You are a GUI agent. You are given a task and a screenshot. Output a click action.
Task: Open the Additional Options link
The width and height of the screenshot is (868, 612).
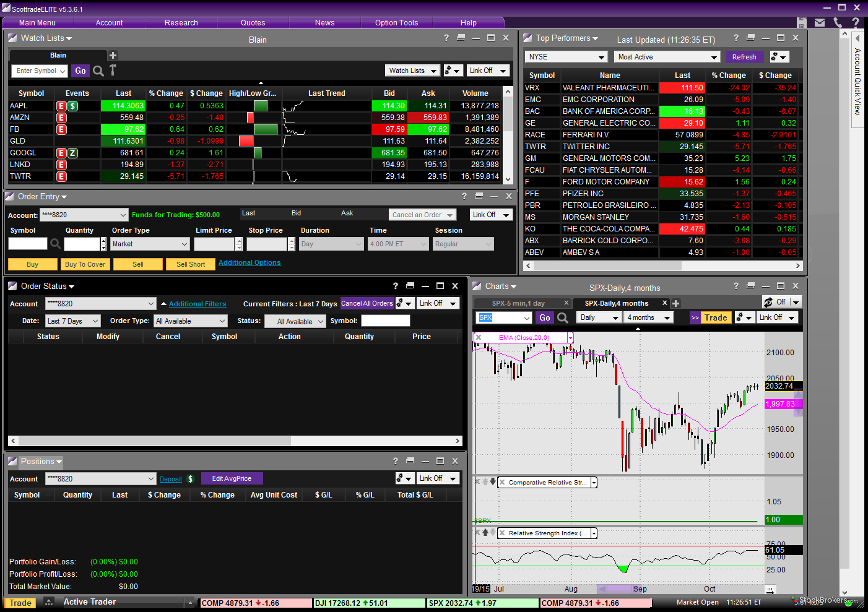pyautogui.click(x=250, y=262)
